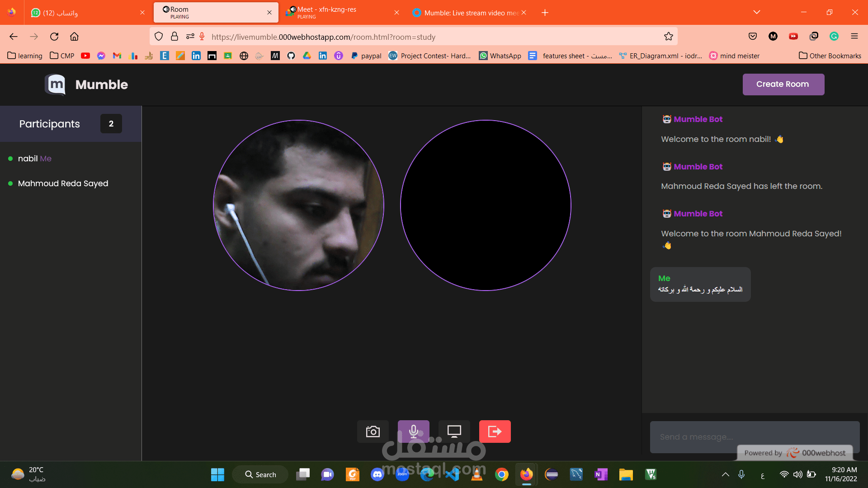Click the browser home icon
This screenshot has height=488, width=868.
(x=74, y=37)
